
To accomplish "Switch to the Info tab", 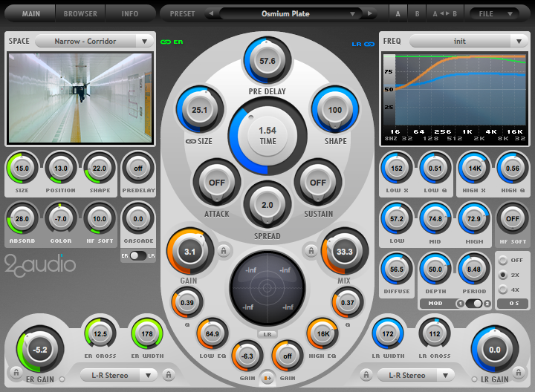I will (130, 13).
